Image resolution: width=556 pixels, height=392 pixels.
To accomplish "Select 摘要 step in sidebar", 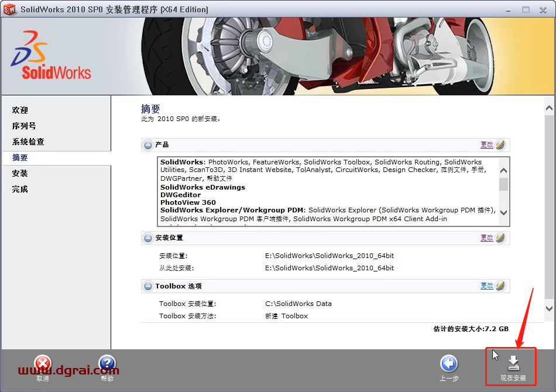I will tap(20, 158).
